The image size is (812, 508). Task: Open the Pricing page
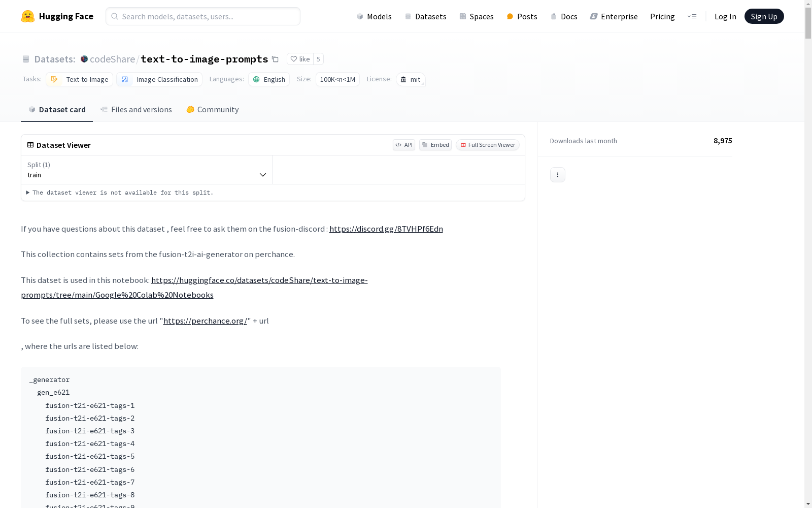point(662,16)
